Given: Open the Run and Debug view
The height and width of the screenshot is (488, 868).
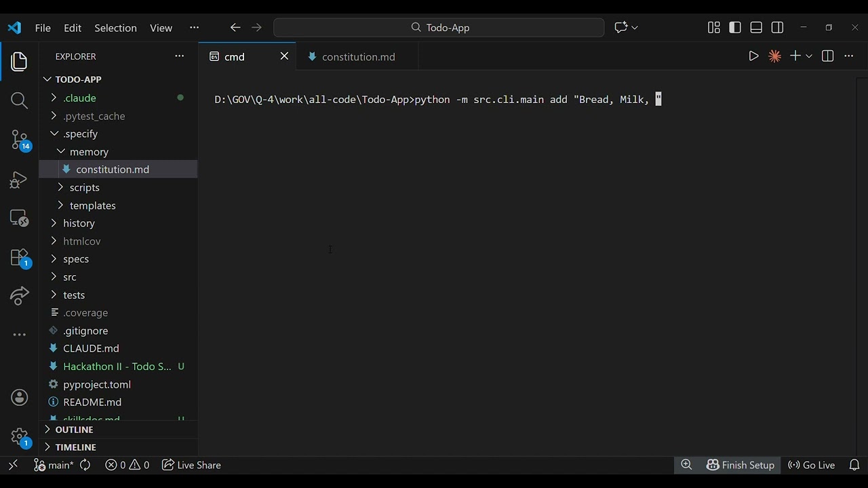Looking at the screenshot, I should 19,180.
